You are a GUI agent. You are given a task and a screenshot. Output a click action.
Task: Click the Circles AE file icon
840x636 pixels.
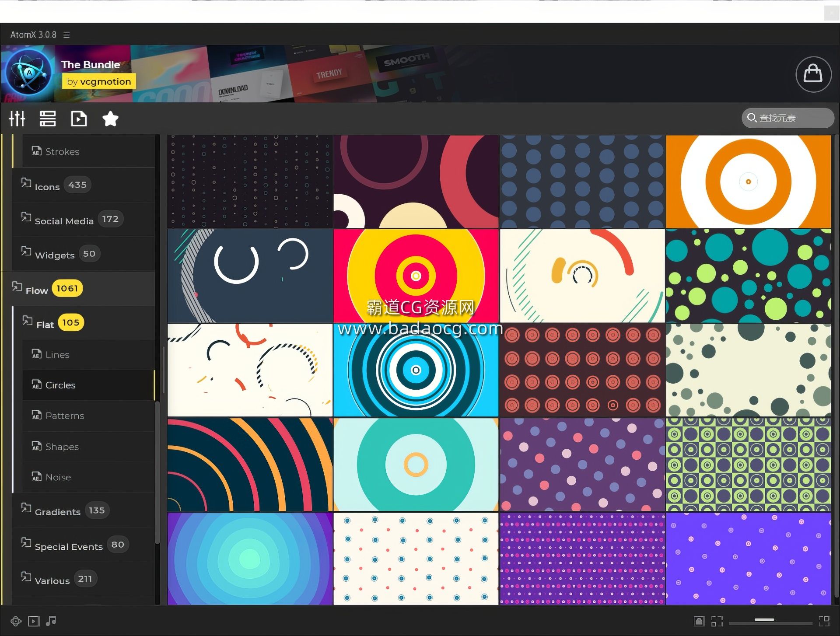point(37,384)
